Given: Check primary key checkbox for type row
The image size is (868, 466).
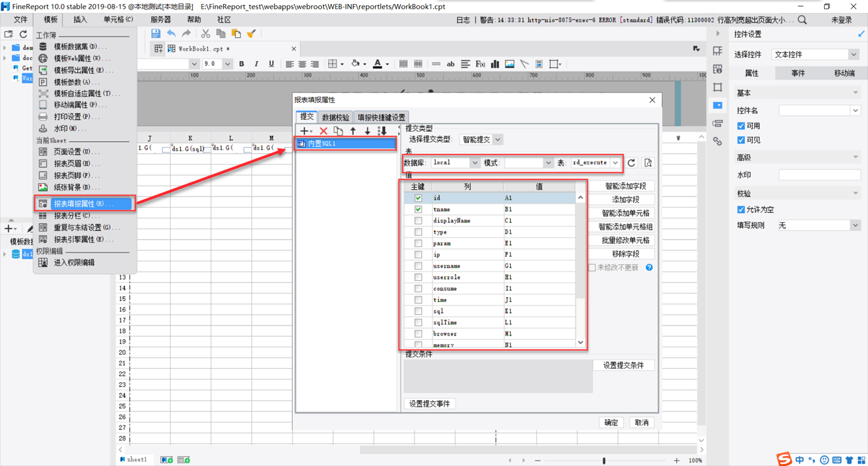Looking at the screenshot, I should click(418, 232).
